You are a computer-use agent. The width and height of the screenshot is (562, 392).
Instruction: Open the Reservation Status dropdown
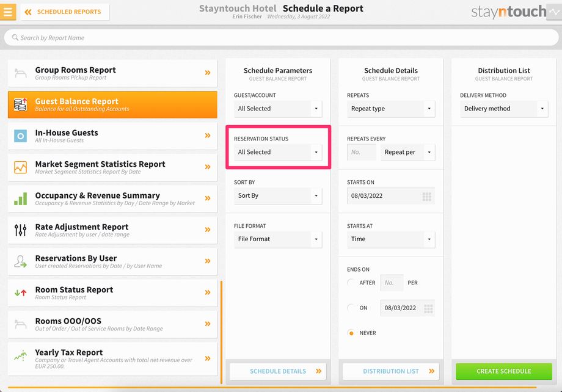[278, 152]
